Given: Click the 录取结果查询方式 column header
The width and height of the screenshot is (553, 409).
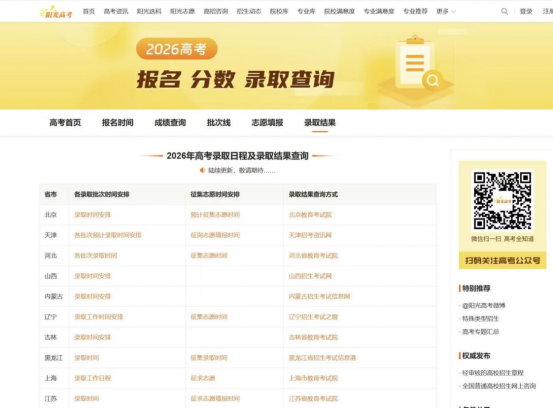Looking at the screenshot, I should click(313, 194).
